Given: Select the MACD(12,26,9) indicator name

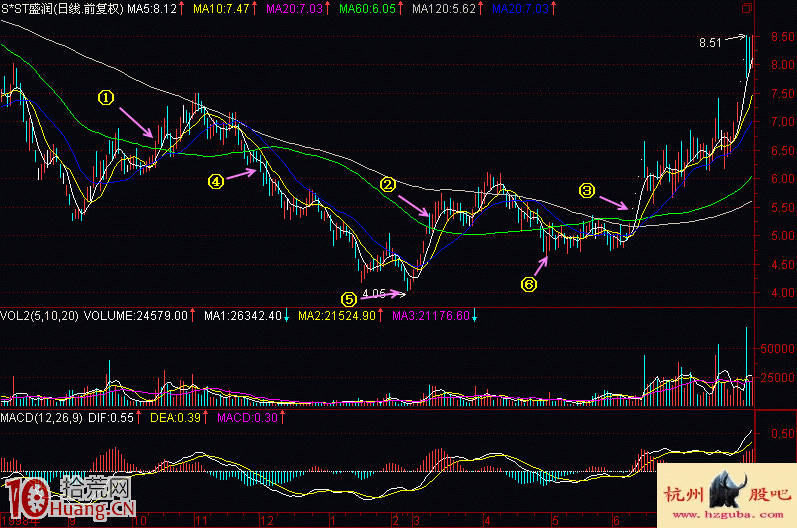Looking at the screenshot, I should point(41,418).
